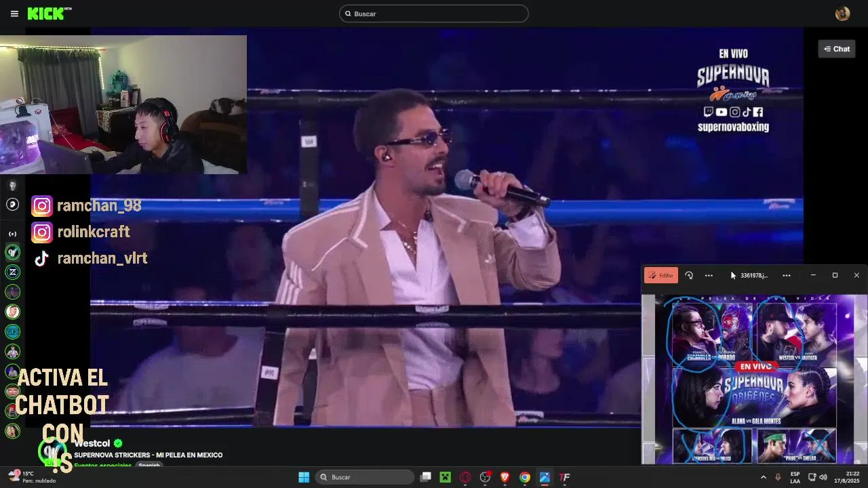Show hidden system tray icons
Screen dimensions: 868x488
click(x=763, y=477)
